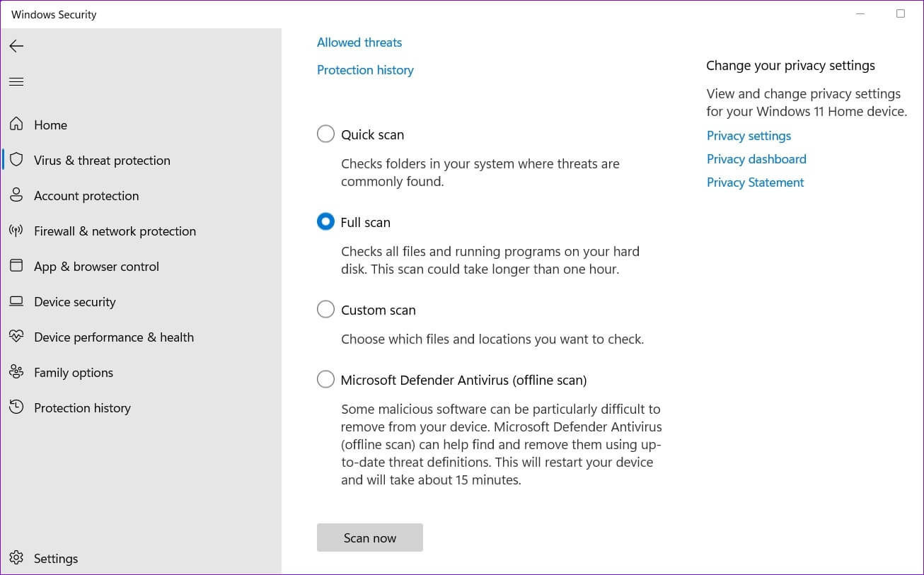This screenshot has width=924, height=575.
Task: Click the Full scan label text
Action: (365, 222)
